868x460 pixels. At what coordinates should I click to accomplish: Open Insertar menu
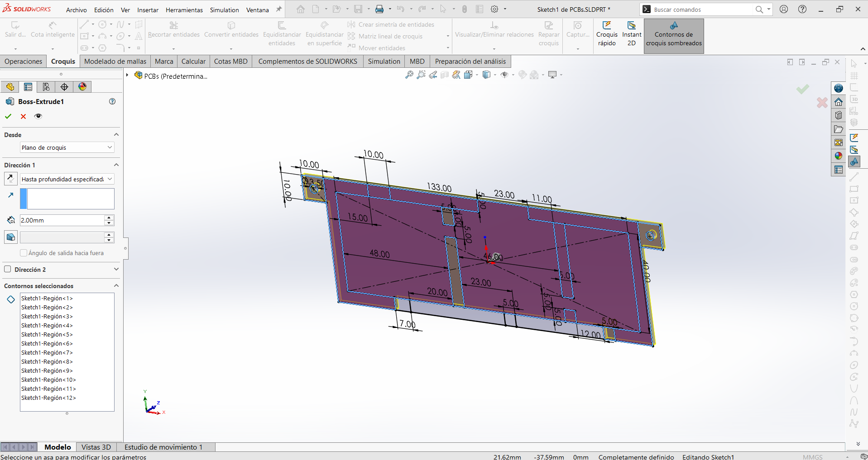148,10
